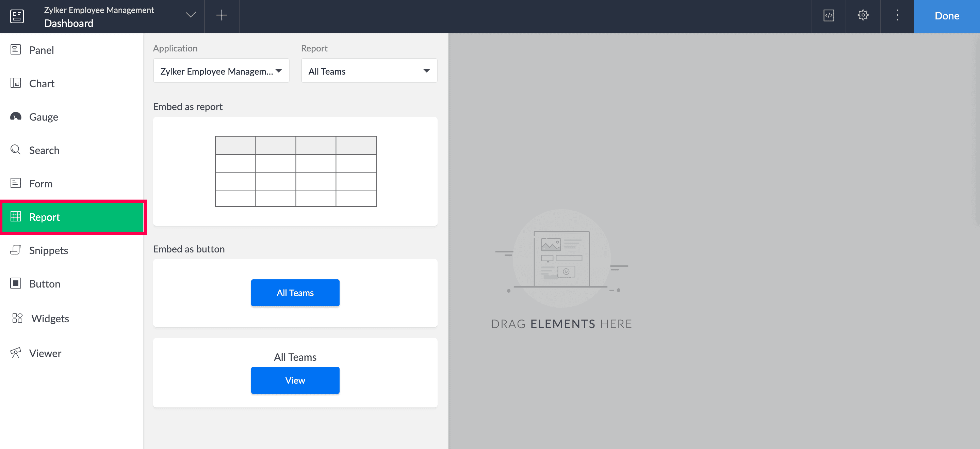
Task: Open the Widgets element category
Action: click(x=50, y=319)
